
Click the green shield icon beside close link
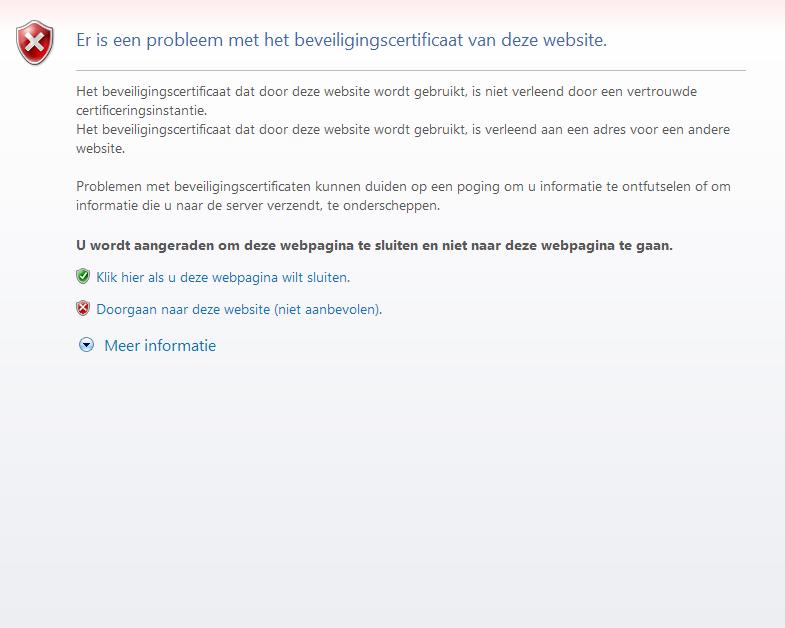[x=83, y=277]
